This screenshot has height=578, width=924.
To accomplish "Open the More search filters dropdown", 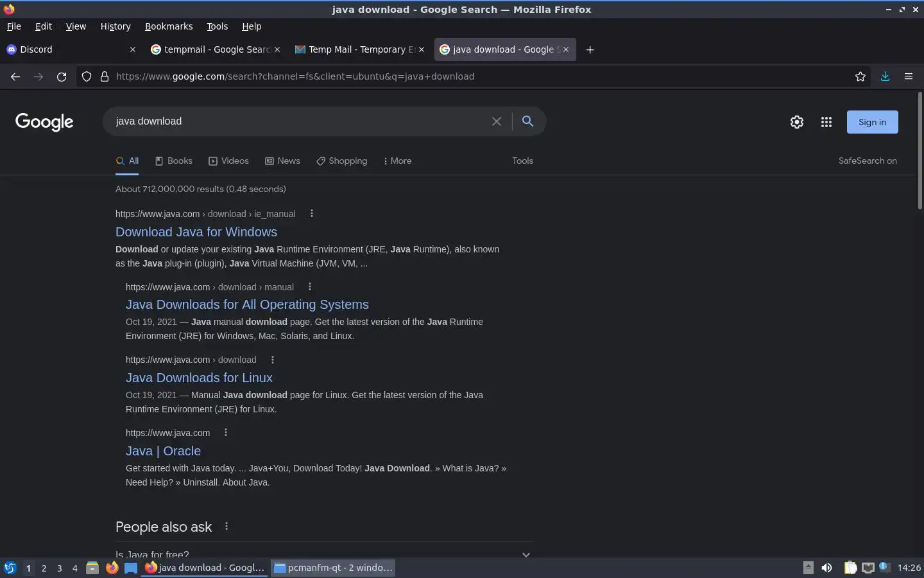I will 397,161.
